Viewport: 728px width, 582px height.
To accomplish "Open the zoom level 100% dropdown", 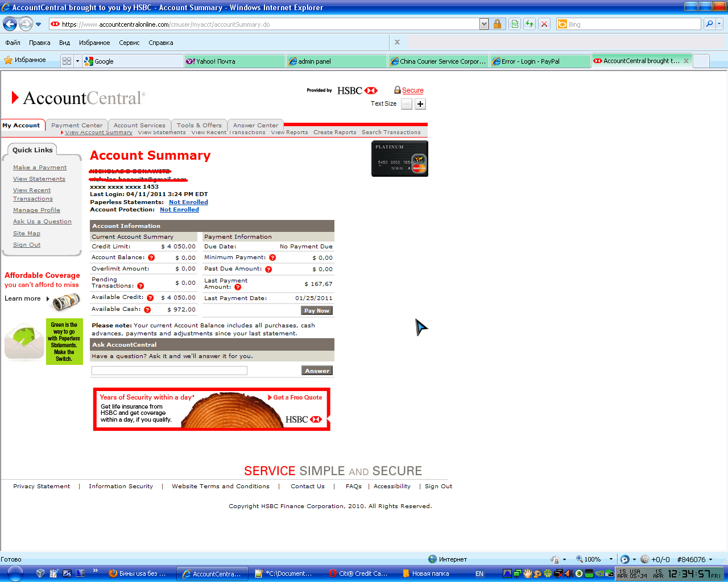I will (611, 559).
